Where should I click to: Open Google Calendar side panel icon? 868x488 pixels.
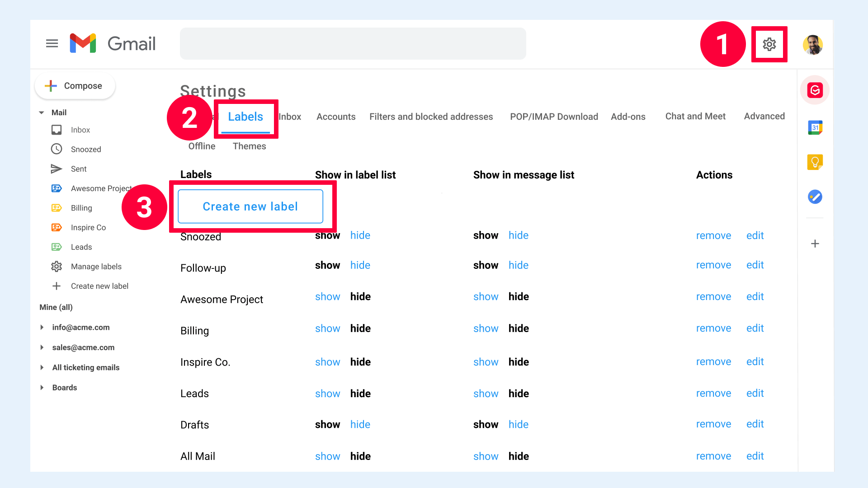[x=815, y=127]
